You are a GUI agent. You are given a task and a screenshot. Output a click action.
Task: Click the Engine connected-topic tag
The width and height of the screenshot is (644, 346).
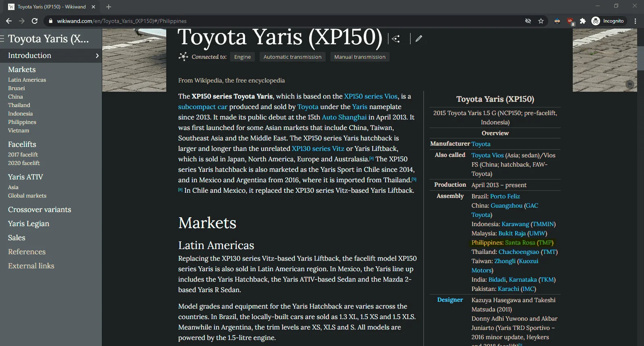pyautogui.click(x=243, y=57)
